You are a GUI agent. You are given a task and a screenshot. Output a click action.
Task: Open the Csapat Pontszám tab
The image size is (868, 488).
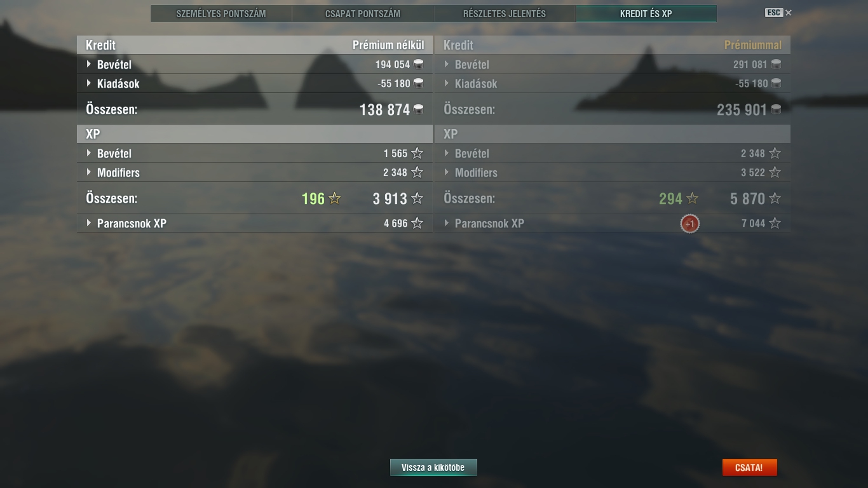click(x=363, y=13)
